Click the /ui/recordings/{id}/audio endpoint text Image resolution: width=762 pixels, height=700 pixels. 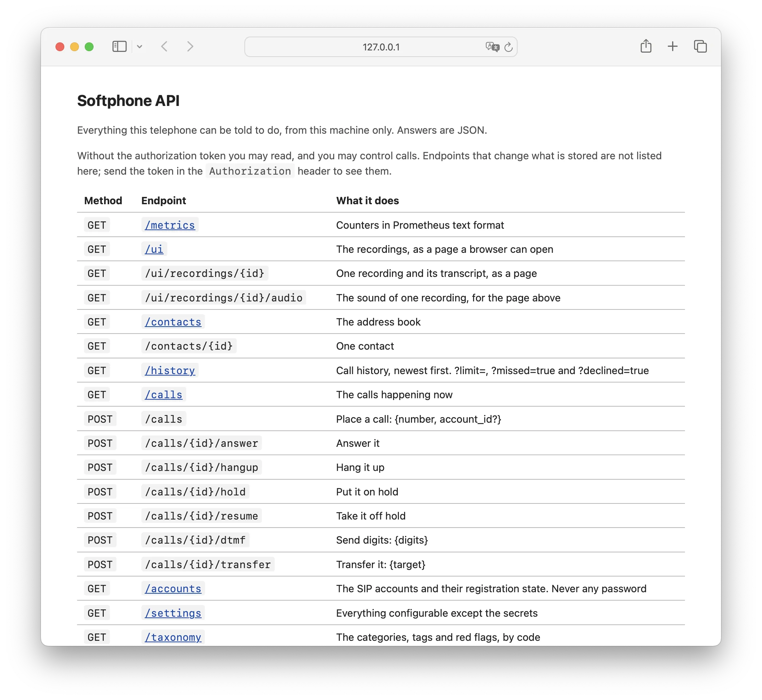pyautogui.click(x=224, y=298)
